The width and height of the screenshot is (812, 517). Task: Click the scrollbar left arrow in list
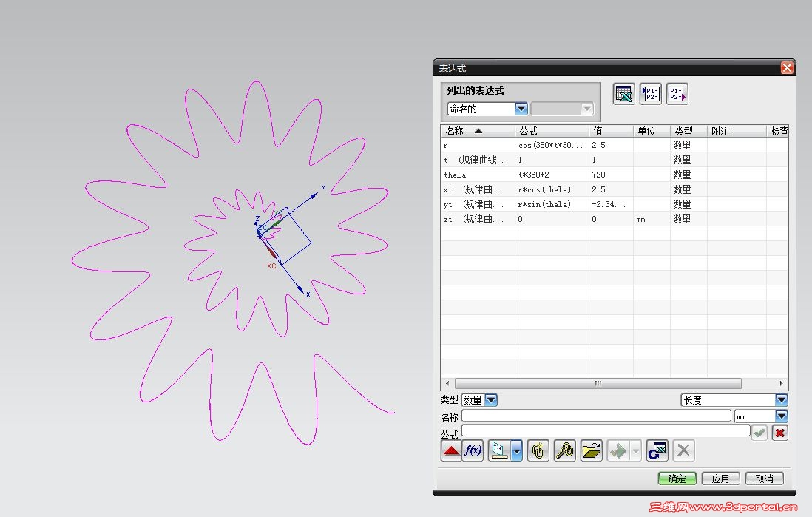point(447,383)
